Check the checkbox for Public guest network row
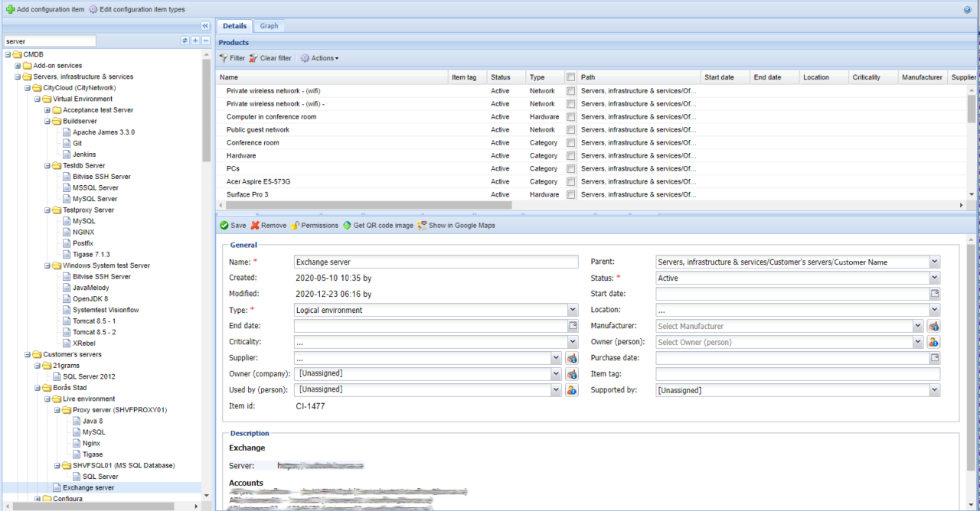The width and height of the screenshot is (980, 511). [x=570, y=129]
